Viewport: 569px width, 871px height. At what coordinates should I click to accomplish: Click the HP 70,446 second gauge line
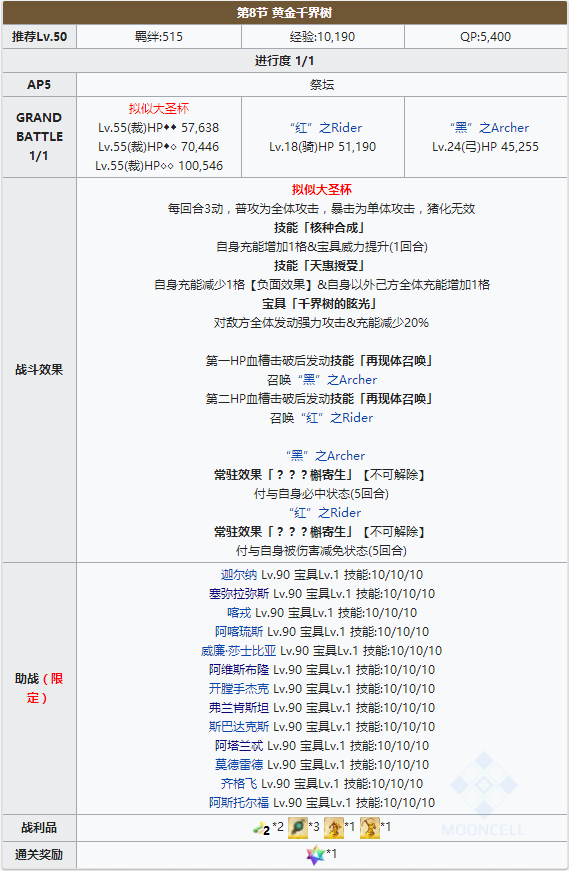pos(159,147)
